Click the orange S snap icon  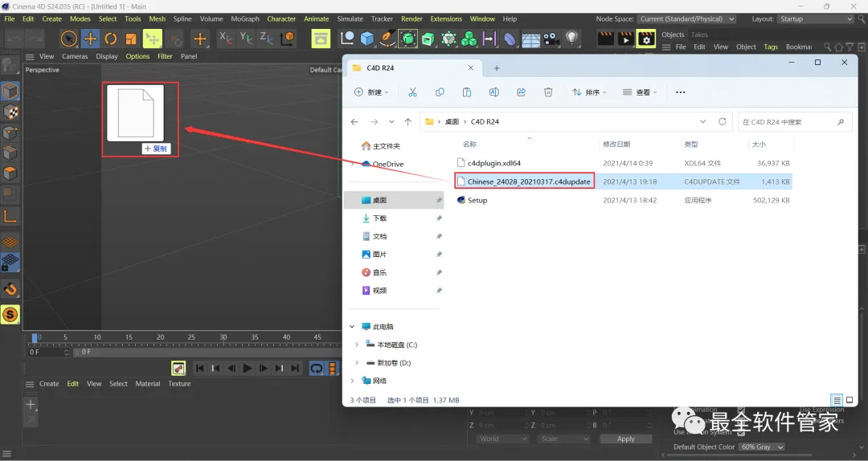click(x=10, y=314)
